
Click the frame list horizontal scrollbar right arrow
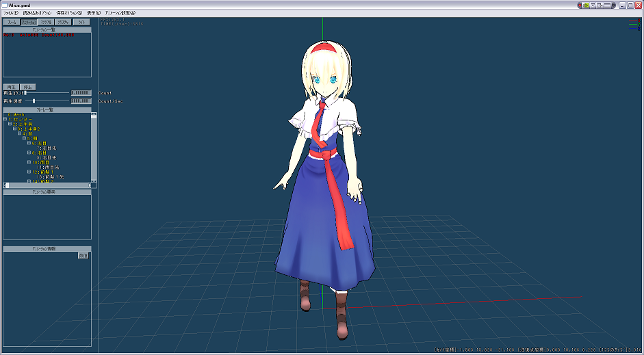coord(89,185)
